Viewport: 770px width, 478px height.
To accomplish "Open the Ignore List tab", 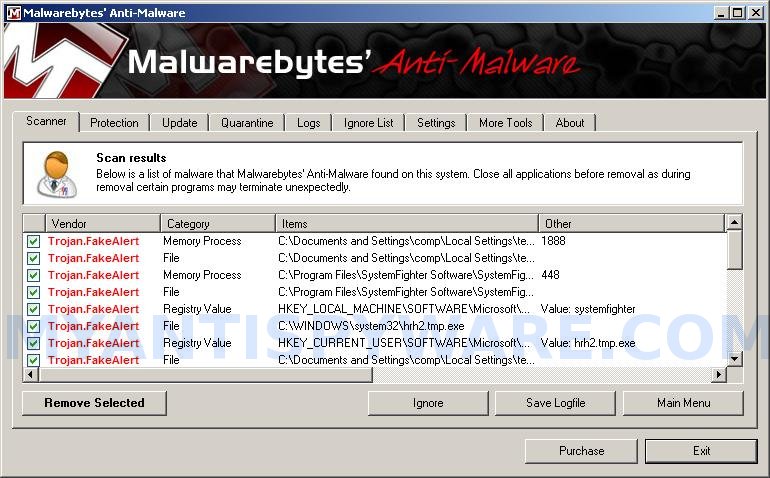I will [368, 123].
